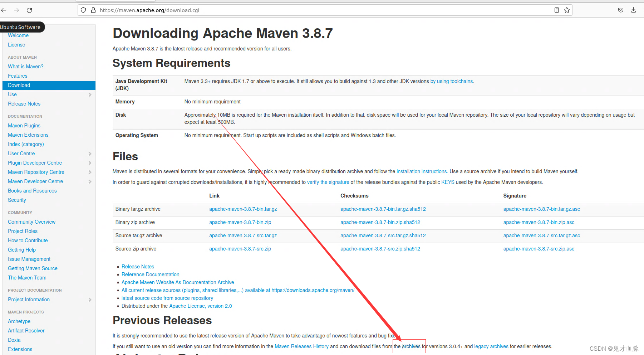Open Archetype project link
The height and width of the screenshot is (355, 644).
point(19,321)
